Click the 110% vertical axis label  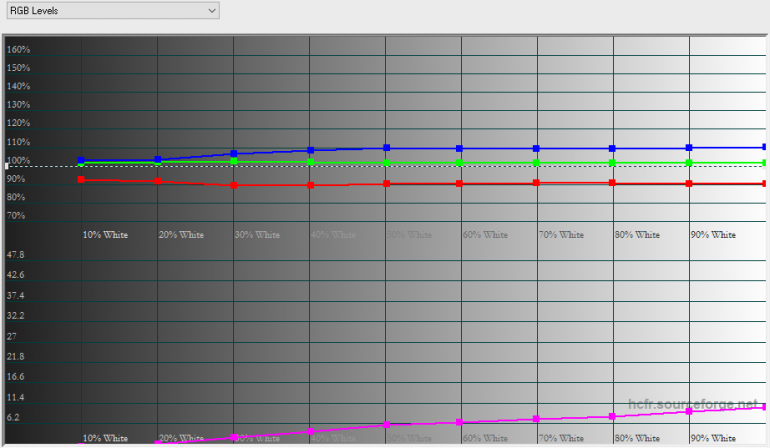point(19,142)
